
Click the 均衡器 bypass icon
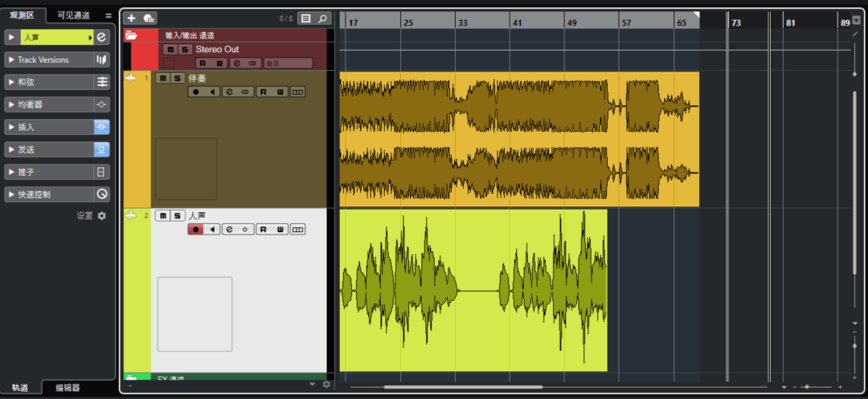click(101, 104)
